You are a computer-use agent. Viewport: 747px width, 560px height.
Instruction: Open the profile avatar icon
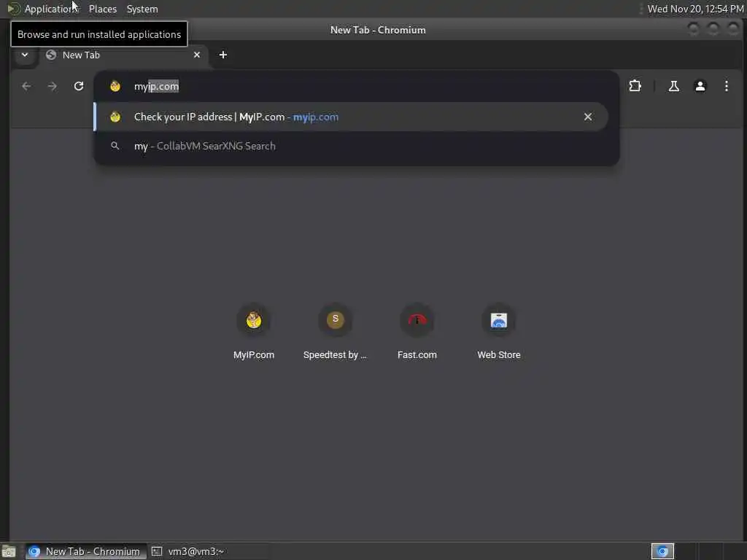(x=700, y=86)
